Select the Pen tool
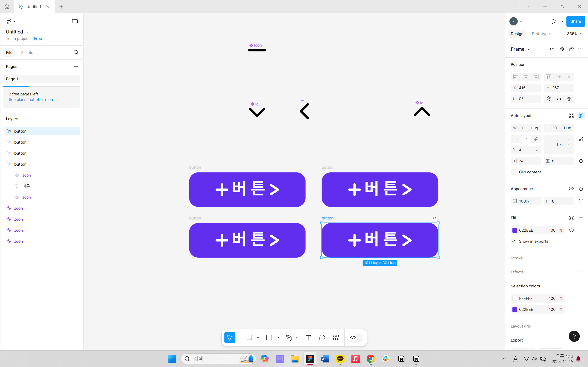This screenshot has width=588, height=367. pos(289,338)
